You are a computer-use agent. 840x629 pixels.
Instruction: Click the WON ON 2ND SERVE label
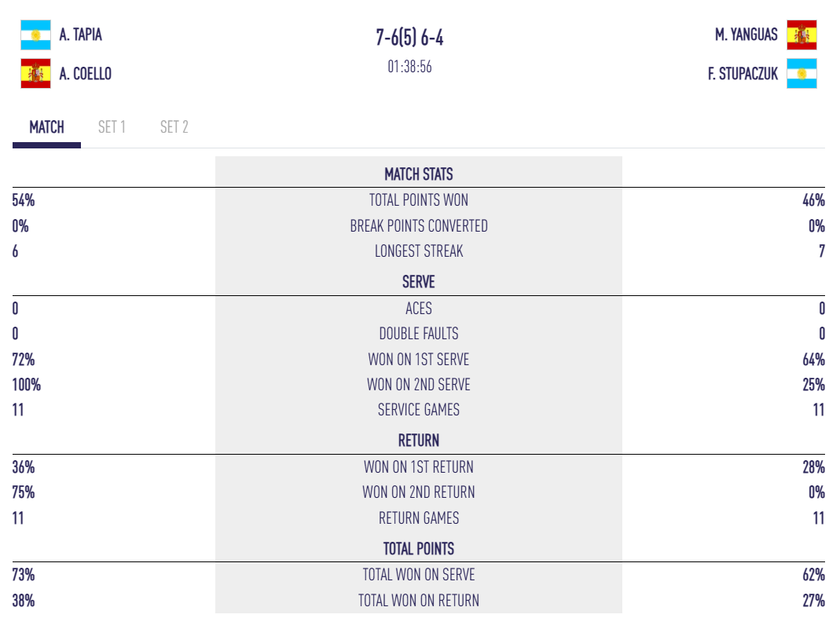(x=418, y=385)
